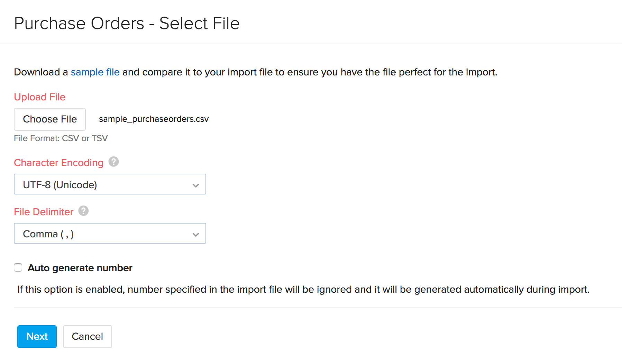Click the auto-generate option description text
Viewport: 622px width, 364px height.
(303, 289)
